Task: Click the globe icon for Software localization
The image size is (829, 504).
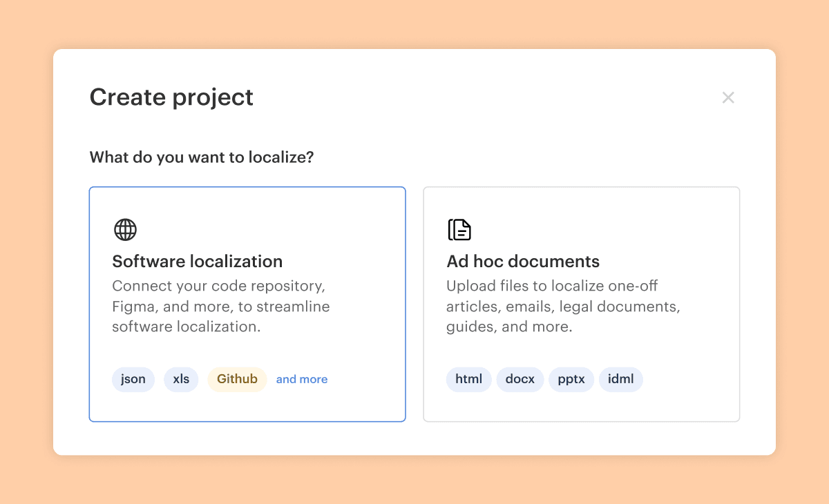Action: pos(125,229)
